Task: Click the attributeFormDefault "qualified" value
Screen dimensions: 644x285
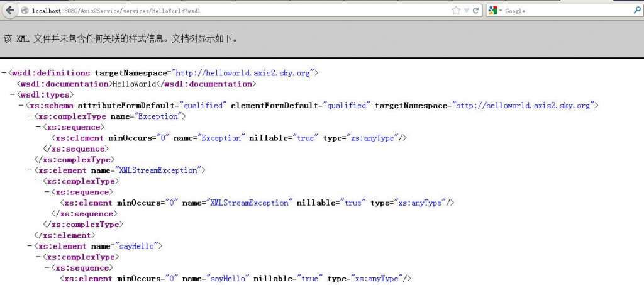Action: click(x=203, y=106)
